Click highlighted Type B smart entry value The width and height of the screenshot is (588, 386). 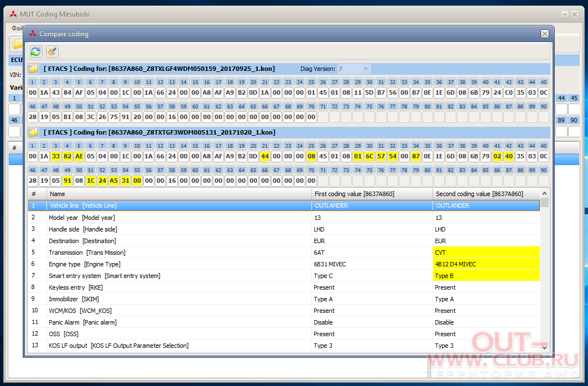coord(486,276)
